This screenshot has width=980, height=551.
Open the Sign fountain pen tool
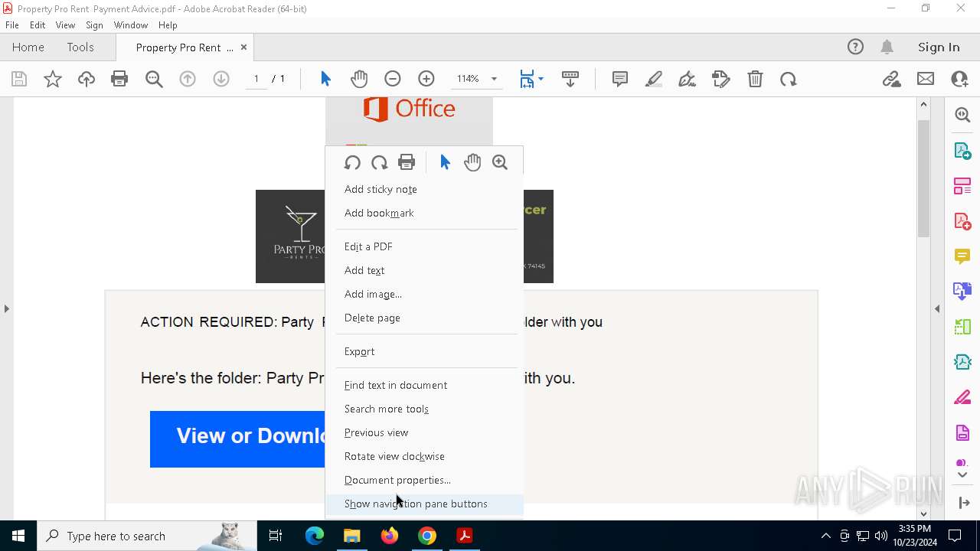point(687,79)
